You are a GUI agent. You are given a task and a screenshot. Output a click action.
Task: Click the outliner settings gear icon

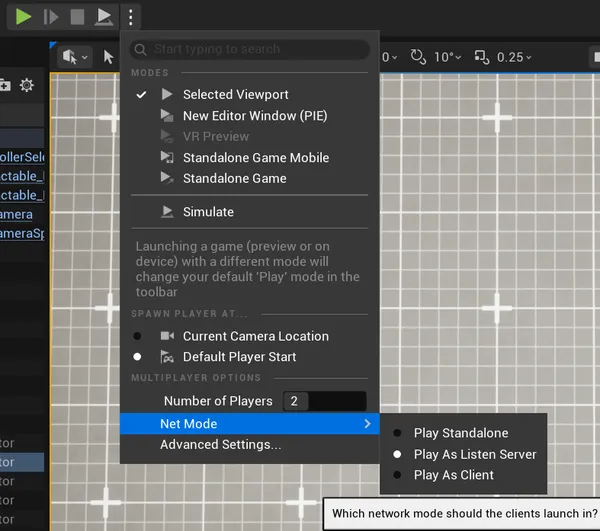27,85
